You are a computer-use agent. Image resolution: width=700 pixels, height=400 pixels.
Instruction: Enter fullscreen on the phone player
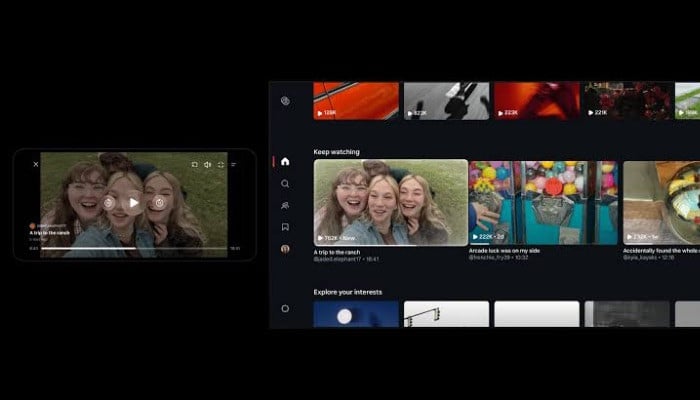[x=221, y=165]
